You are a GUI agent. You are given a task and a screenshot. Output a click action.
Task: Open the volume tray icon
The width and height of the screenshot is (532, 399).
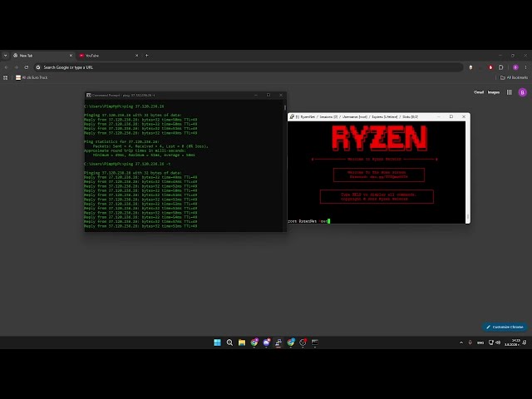tap(498, 342)
